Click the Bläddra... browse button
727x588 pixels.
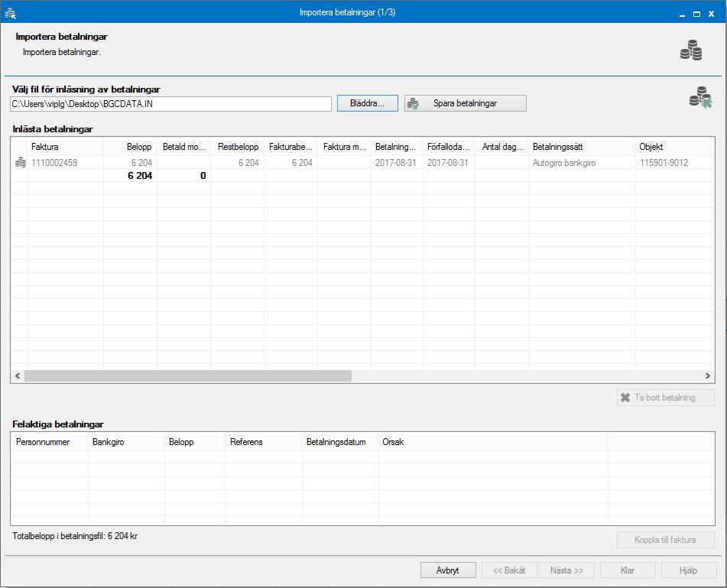367,103
